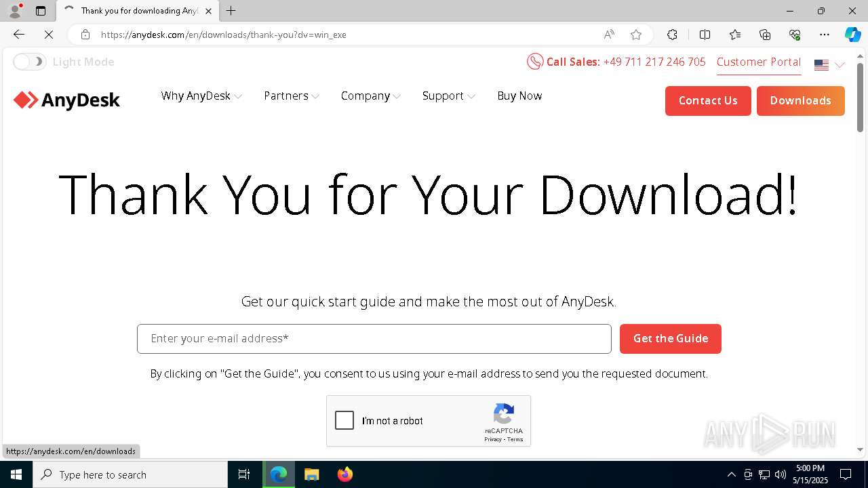Open Task View on the taskbar
868x488 pixels.
point(244,474)
